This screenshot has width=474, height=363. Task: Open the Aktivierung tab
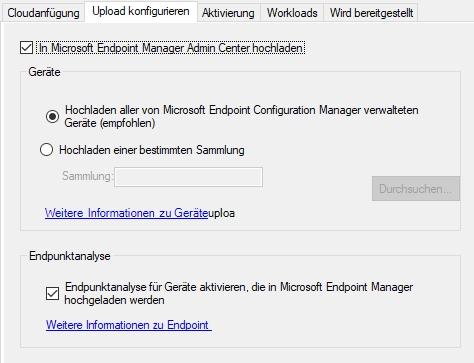[x=228, y=13]
